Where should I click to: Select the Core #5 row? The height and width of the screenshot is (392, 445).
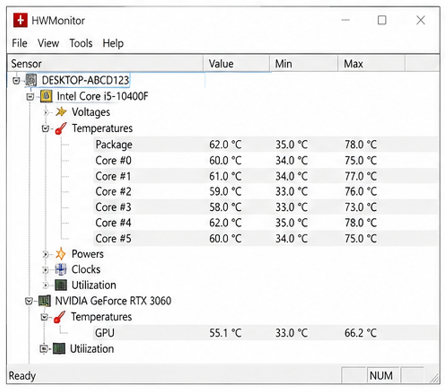click(x=266, y=238)
